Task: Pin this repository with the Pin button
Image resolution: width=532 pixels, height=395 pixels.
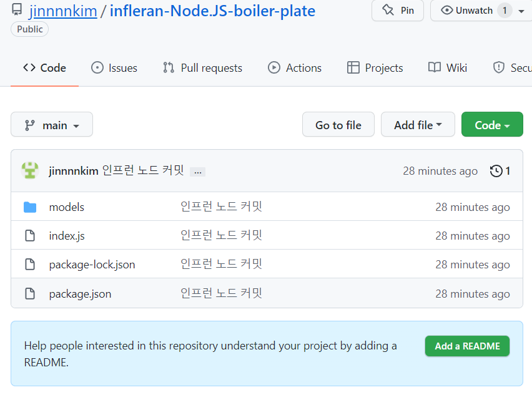Action: 398,11
